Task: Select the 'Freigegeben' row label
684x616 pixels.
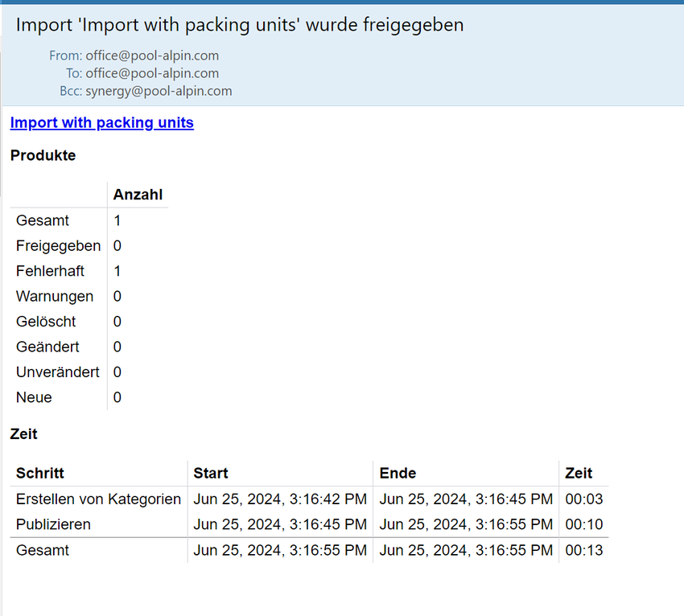Action: click(58, 246)
